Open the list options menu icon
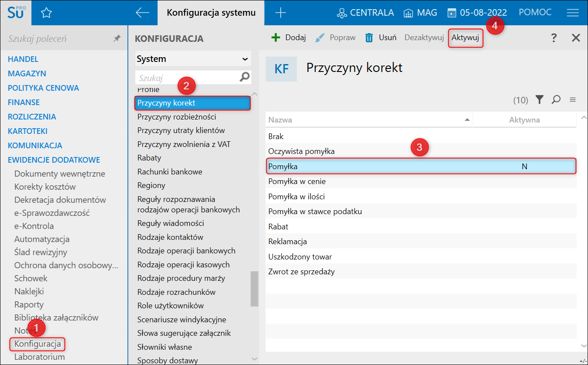 tap(573, 100)
